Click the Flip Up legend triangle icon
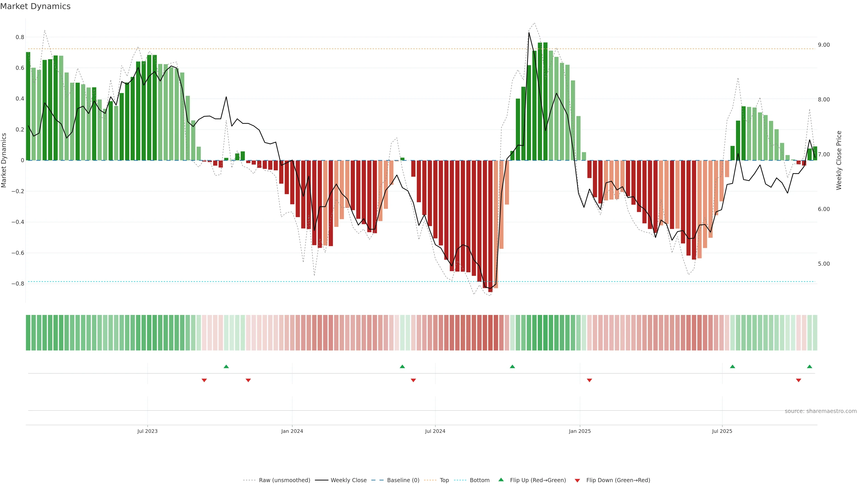Image resolution: width=868 pixels, height=488 pixels. (501, 480)
